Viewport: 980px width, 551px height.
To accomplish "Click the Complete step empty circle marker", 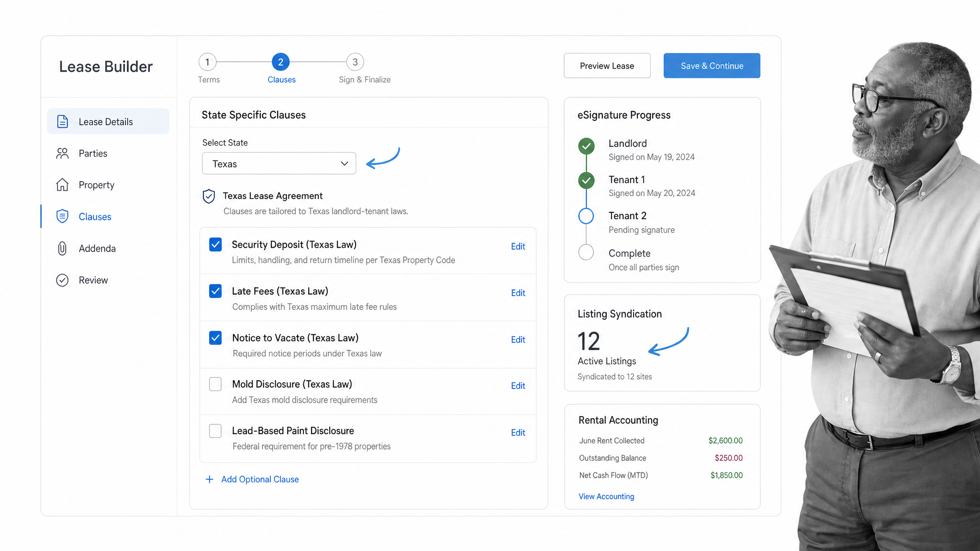I will click(x=586, y=252).
